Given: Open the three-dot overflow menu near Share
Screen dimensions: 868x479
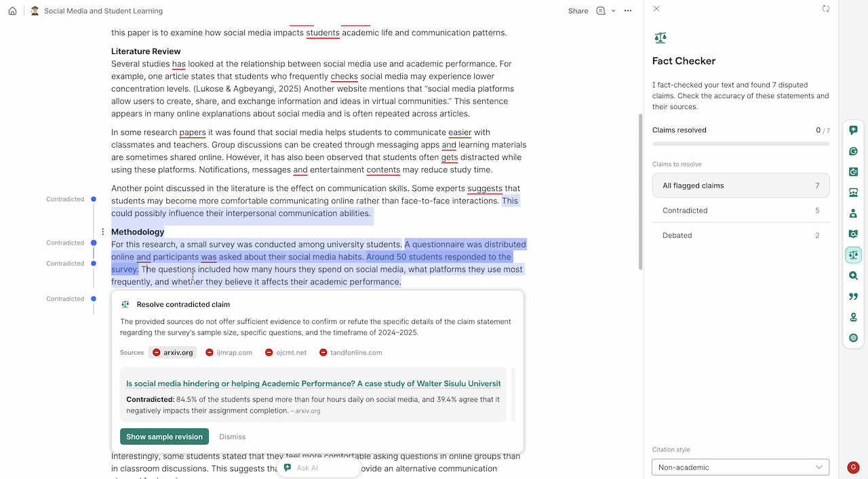Looking at the screenshot, I should tap(628, 11).
